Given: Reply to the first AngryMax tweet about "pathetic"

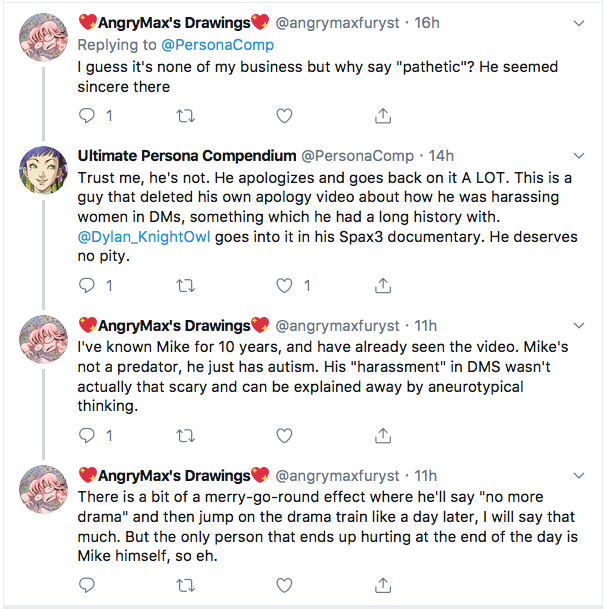Looking at the screenshot, I should coord(87,116).
